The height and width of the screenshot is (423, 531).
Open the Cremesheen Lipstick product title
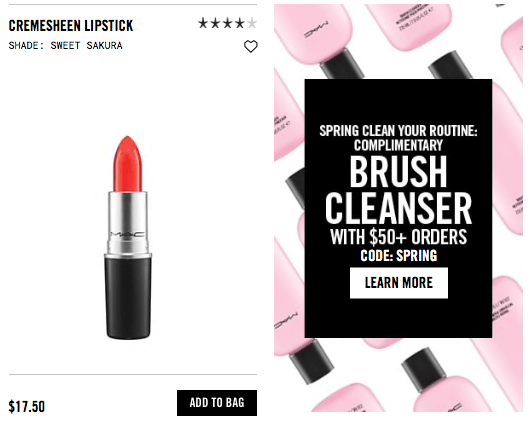pyautogui.click(x=71, y=26)
